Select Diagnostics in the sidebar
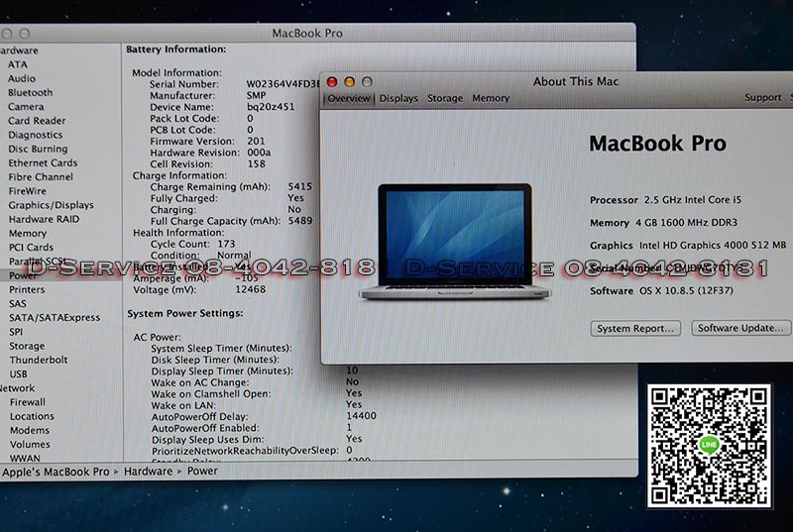 36,135
